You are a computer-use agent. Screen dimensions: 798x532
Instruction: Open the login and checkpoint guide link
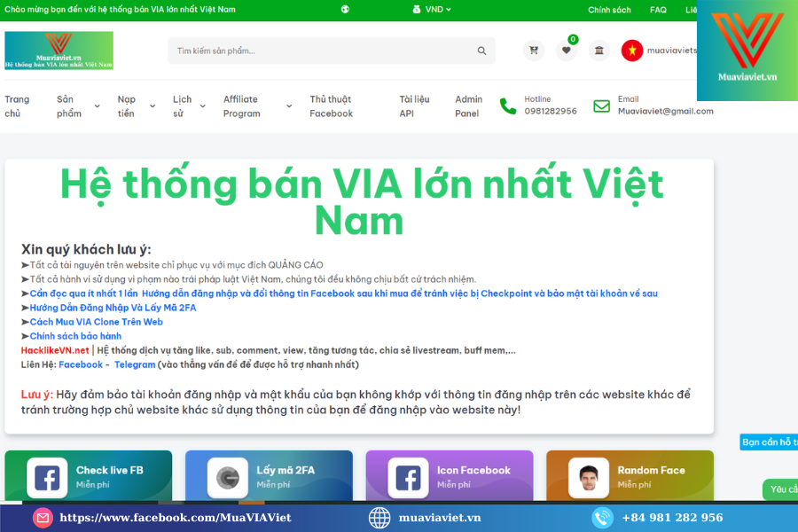pos(343,293)
